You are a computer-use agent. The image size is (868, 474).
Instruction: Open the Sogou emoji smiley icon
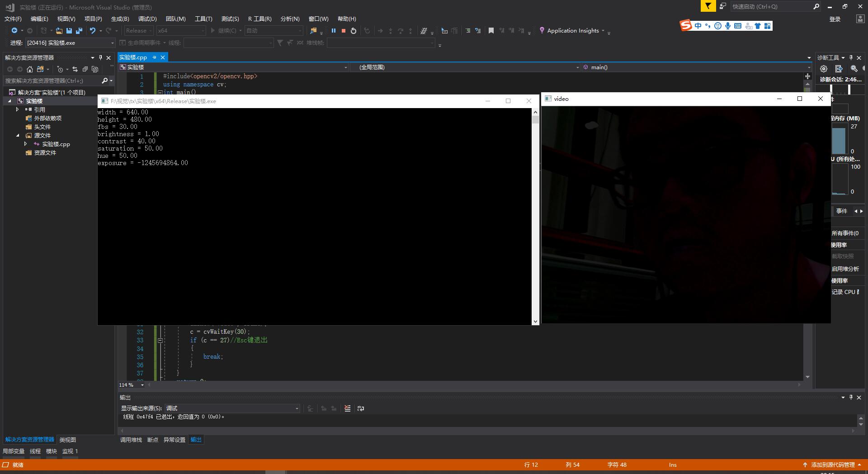pos(718,26)
